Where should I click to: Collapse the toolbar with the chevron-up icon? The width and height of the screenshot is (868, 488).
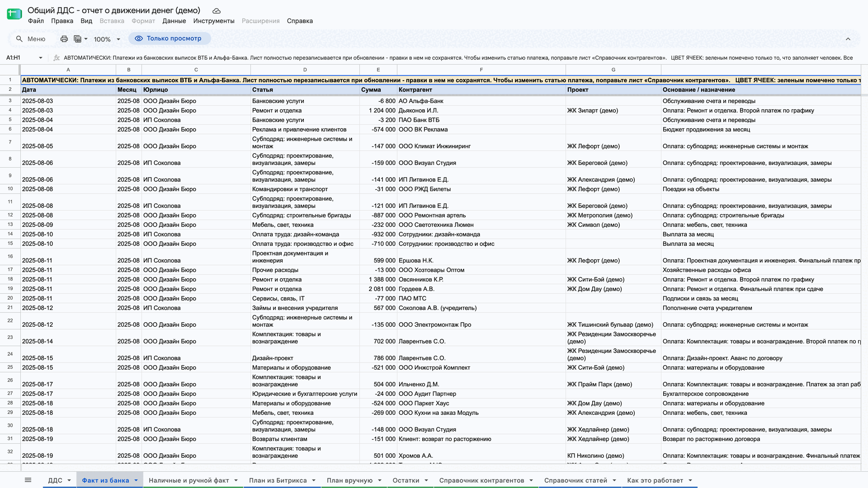click(848, 39)
